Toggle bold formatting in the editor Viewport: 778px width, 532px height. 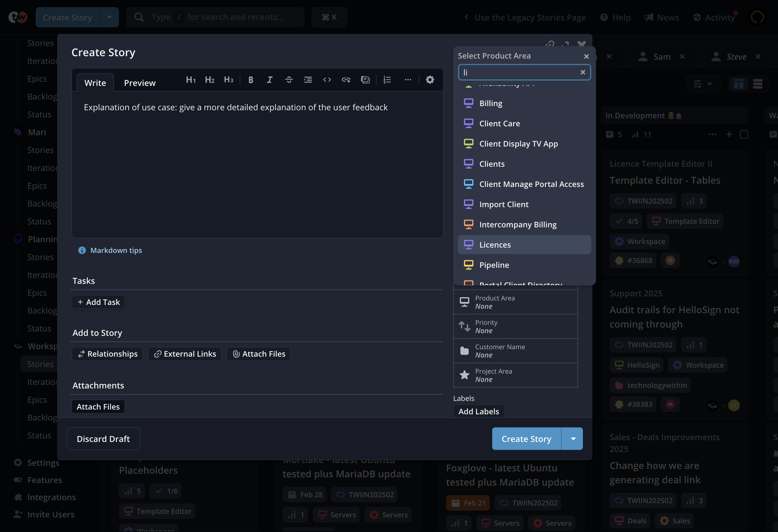(251, 80)
